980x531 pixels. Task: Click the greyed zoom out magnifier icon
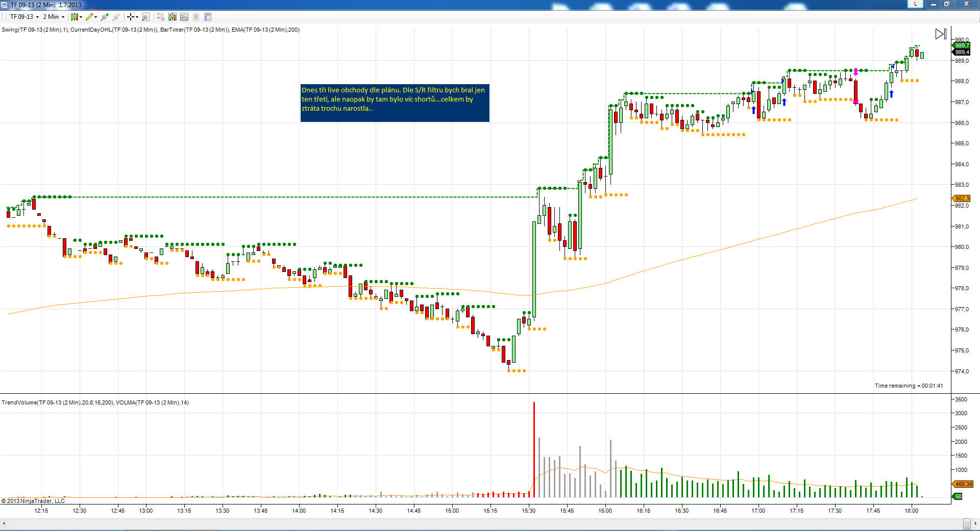tap(116, 17)
